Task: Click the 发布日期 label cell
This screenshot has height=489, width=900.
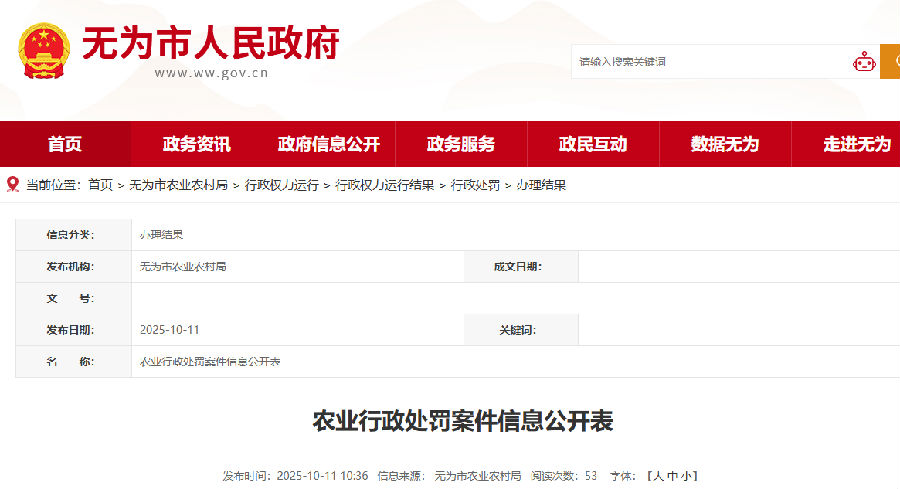Action: click(x=73, y=330)
